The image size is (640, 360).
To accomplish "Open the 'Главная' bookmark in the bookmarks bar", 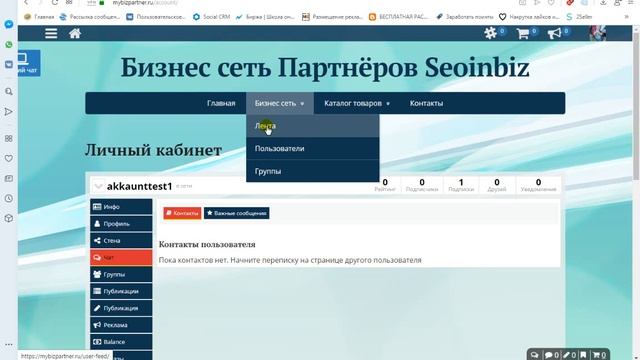I will (39, 17).
